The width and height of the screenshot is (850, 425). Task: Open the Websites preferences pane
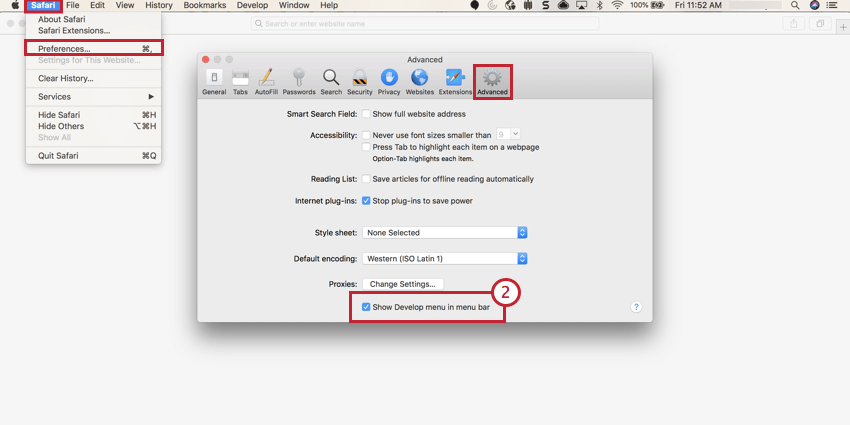[x=420, y=82]
